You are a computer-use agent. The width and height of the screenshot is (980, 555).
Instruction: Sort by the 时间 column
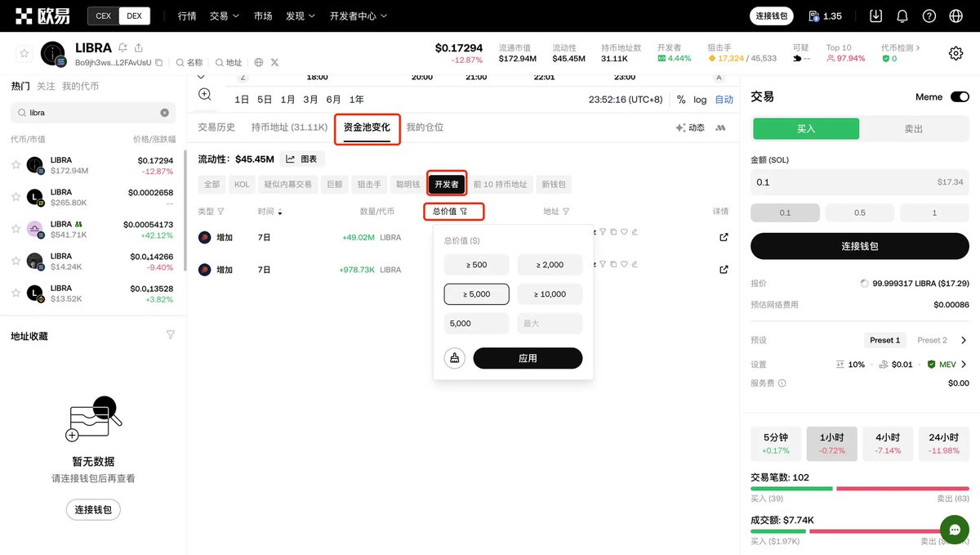pyautogui.click(x=270, y=212)
